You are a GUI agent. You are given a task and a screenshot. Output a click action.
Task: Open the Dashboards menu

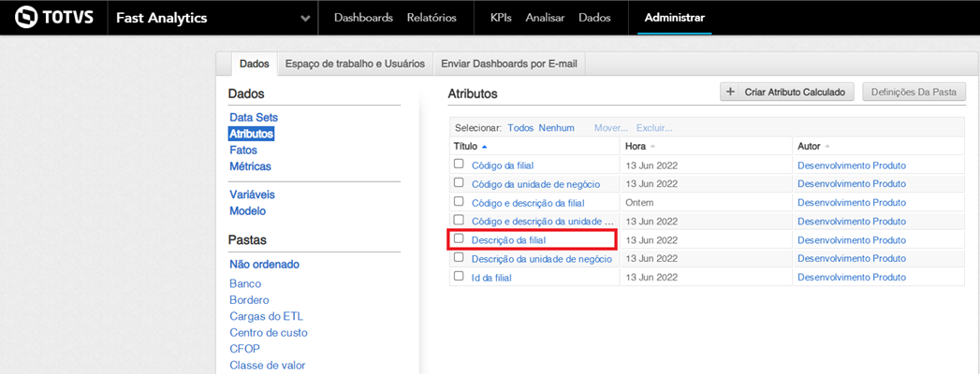[363, 18]
